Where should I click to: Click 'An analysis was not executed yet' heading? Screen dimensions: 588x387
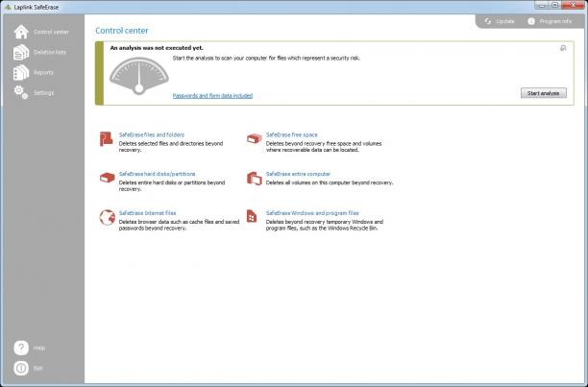point(157,48)
